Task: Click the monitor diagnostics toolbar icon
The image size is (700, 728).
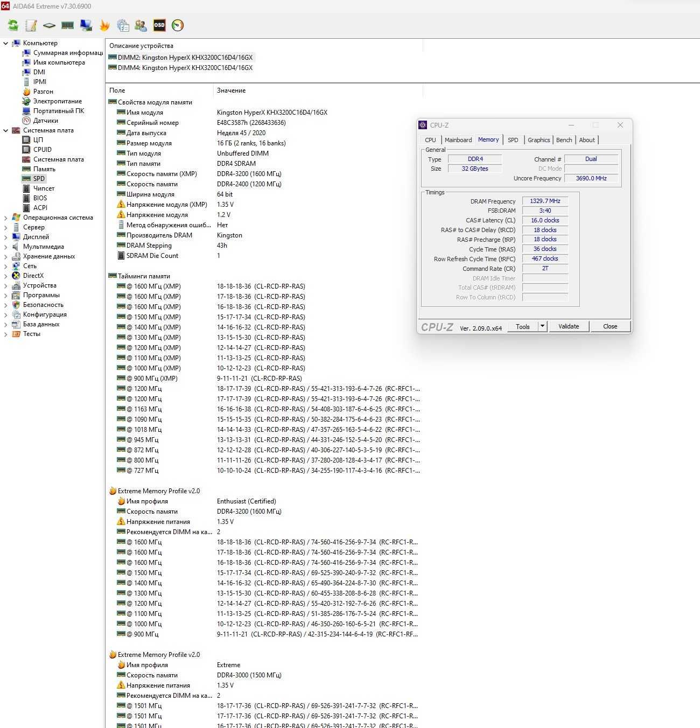Action: tap(86, 25)
